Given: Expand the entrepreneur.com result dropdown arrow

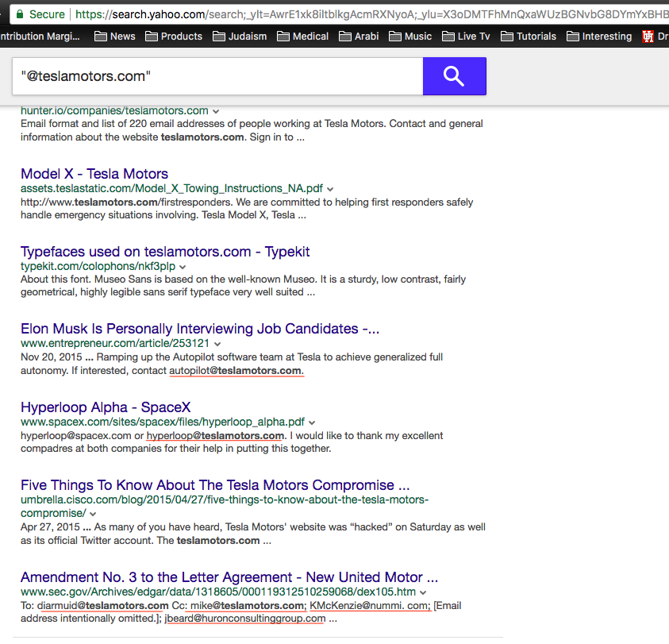Looking at the screenshot, I should [x=217, y=344].
